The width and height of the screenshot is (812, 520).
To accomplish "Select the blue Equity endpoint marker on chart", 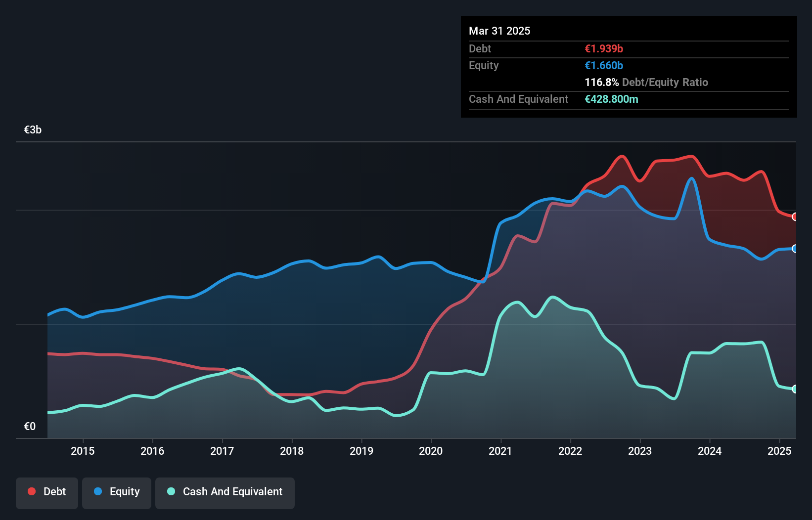I will click(795, 249).
